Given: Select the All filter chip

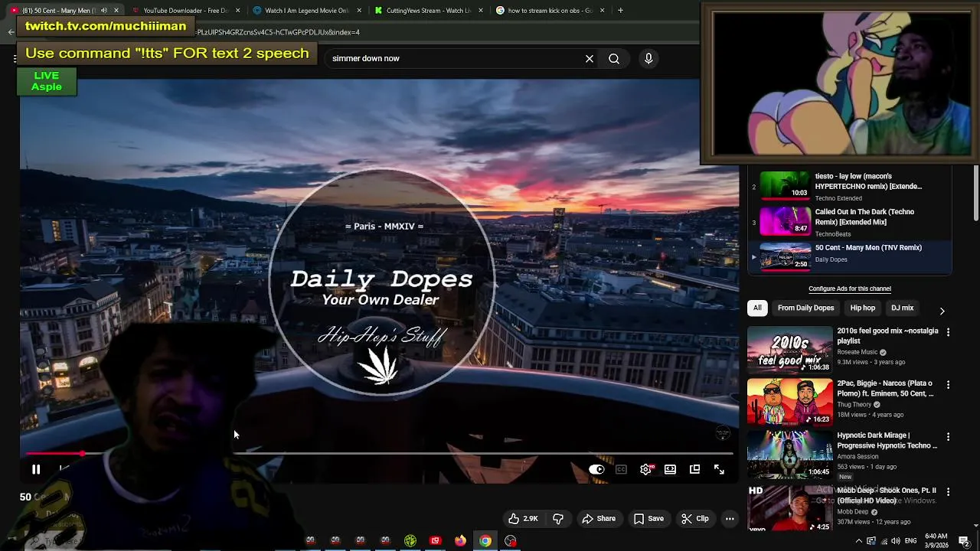Looking at the screenshot, I should (757, 308).
